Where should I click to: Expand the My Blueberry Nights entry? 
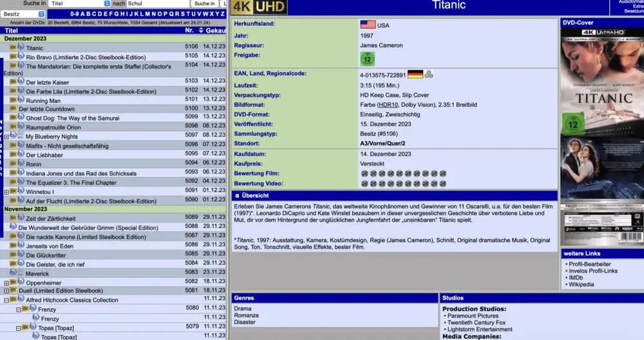coord(6,137)
